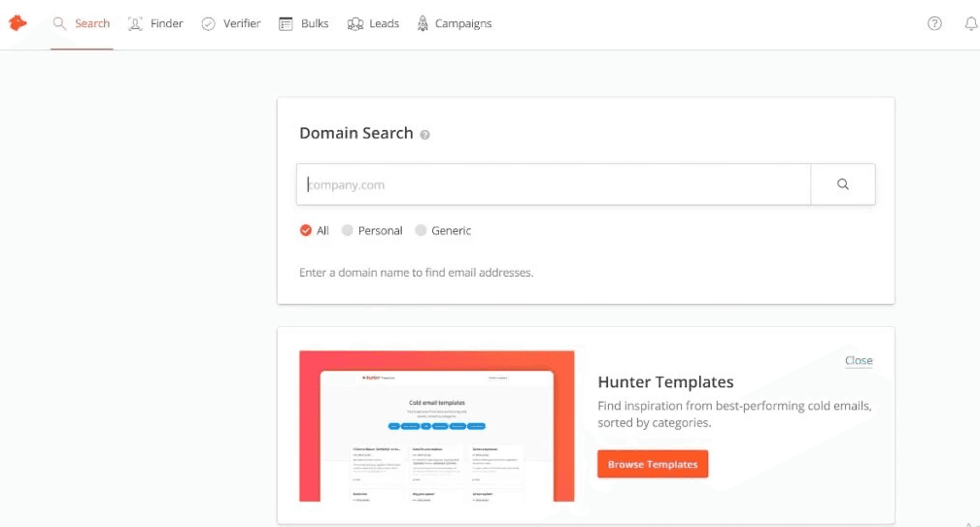Open the Verifier tab
This screenshot has width=980, height=527.
point(230,23)
